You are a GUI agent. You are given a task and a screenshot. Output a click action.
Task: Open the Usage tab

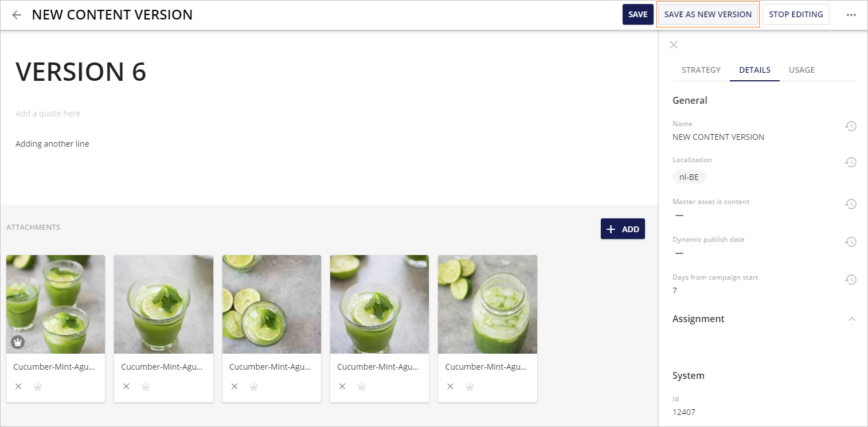tap(801, 70)
